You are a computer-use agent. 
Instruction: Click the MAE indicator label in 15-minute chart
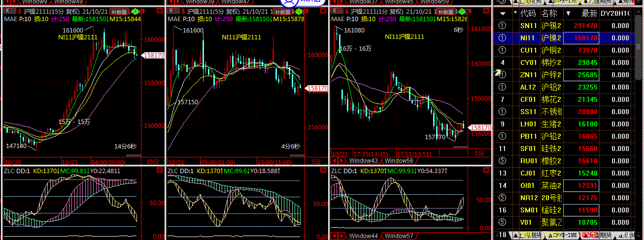point(10,19)
